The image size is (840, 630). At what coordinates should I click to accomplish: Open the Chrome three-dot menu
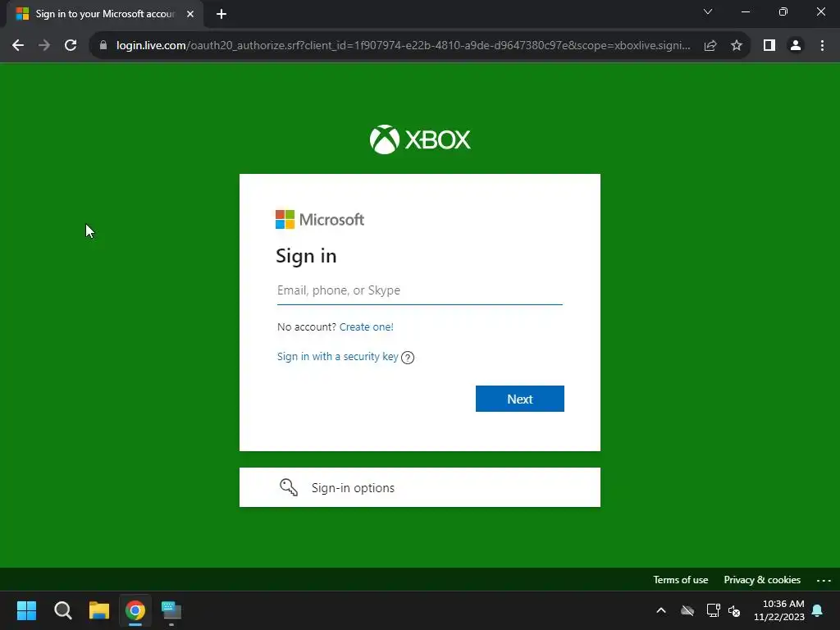pyautogui.click(x=822, y=46)
